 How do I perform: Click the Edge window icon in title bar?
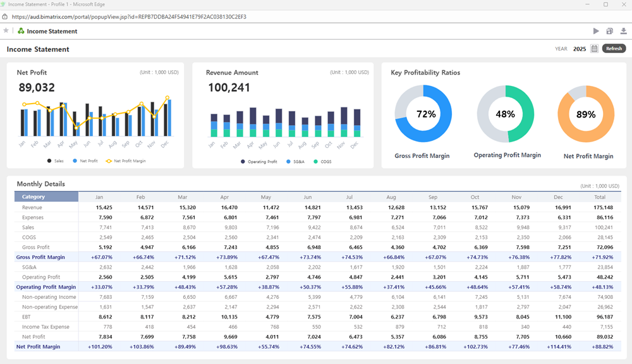point(4,4)
